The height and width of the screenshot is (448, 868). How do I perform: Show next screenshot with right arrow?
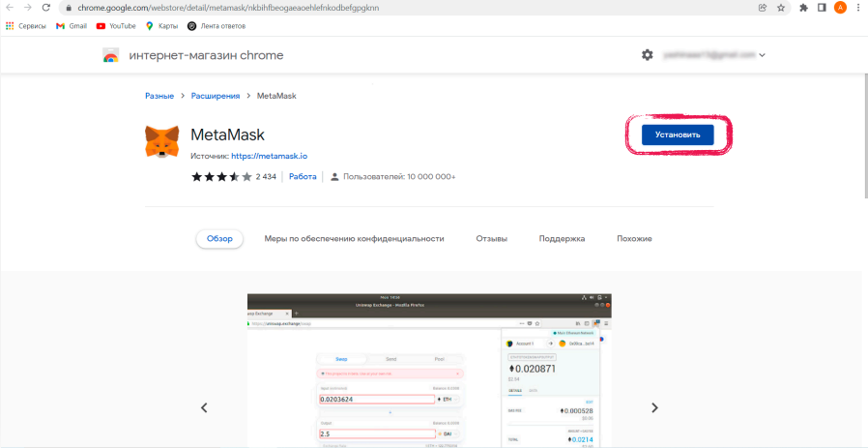click(x=655, y=407)
